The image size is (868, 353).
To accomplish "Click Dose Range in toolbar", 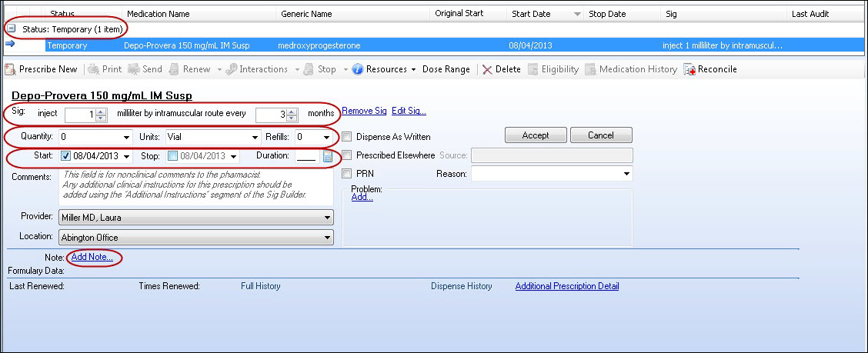I will click(446, 69).
